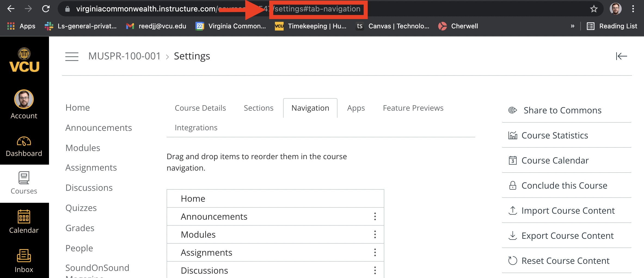Viewport: 644px width, 278px height.
Task: Open options menu for Announcements item
Action: [375, 216]
